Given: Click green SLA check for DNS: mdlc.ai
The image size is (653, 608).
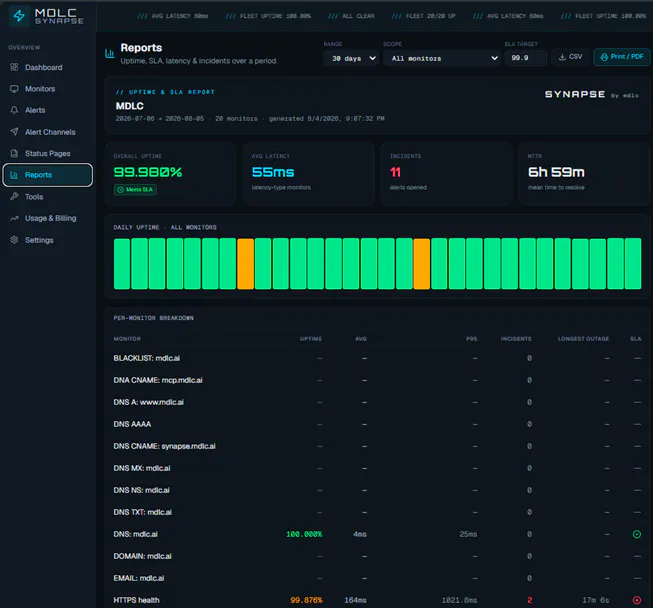Looking at the screenshot, I should (637, 534).
